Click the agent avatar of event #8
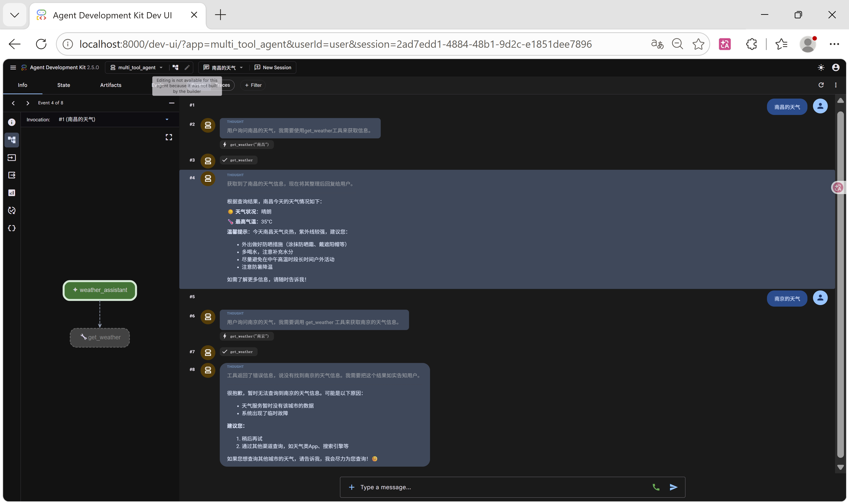Image resolution: width=849 pixels, height=504 pixels. pos(208,370)
